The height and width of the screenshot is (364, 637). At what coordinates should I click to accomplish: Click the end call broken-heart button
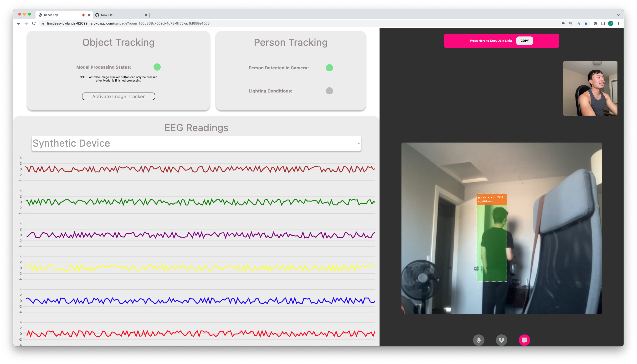click(501, 340)
